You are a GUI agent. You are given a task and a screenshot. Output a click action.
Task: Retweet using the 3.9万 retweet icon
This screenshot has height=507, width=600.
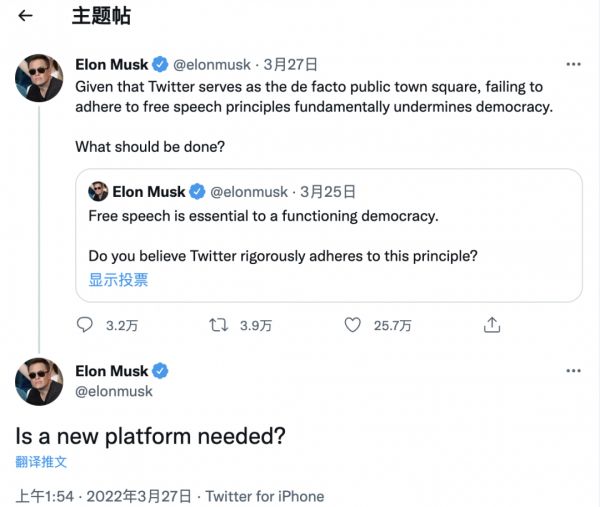(x=218, y=325)
